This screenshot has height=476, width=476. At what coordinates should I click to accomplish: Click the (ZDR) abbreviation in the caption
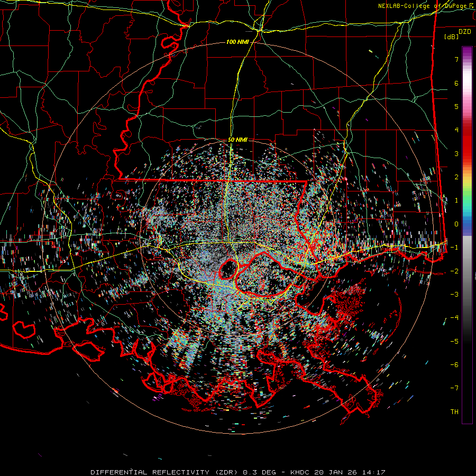(x=226, y=472)
